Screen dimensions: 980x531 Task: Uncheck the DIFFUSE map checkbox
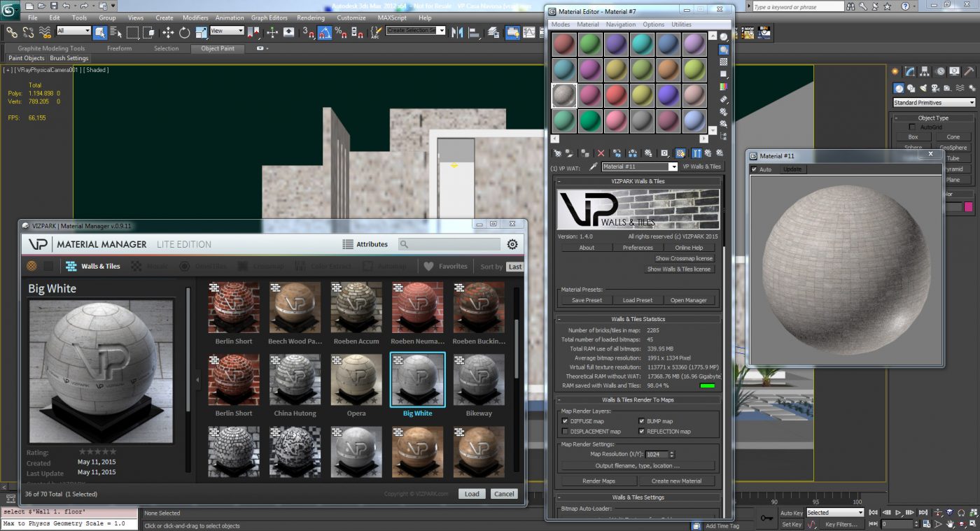[x=565, y=421]
